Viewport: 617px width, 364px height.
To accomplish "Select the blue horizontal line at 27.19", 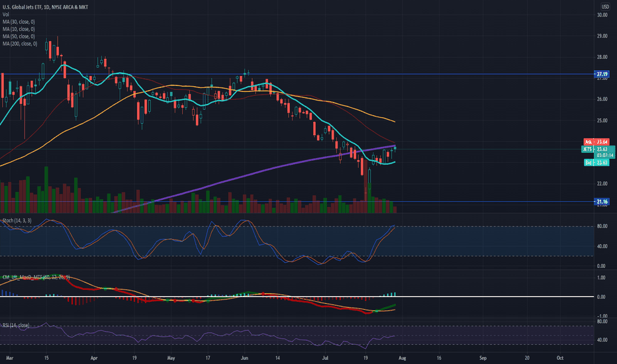I will pos(297,74).
